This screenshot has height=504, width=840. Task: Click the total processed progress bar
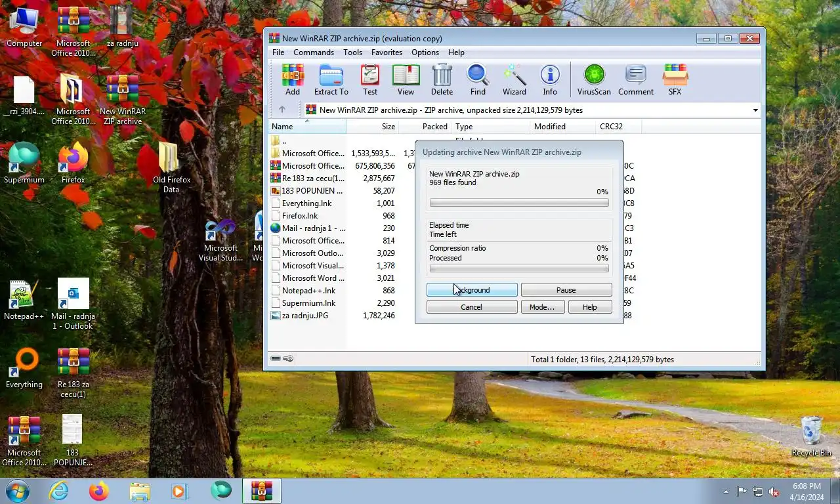519,268
